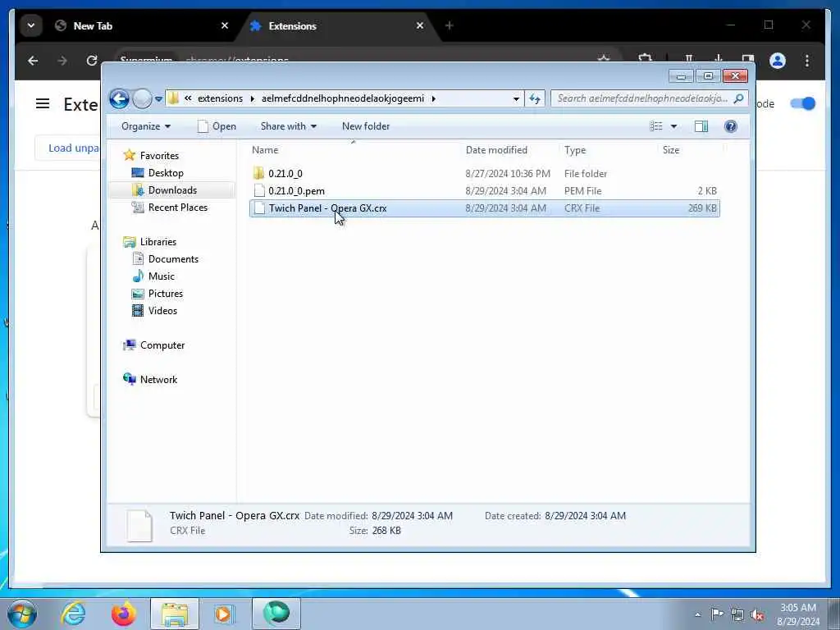Click the network tray icon
Image resolution: width=840 pixels, height=630 pixels.
pyautogui.click(x=737, y=614)
